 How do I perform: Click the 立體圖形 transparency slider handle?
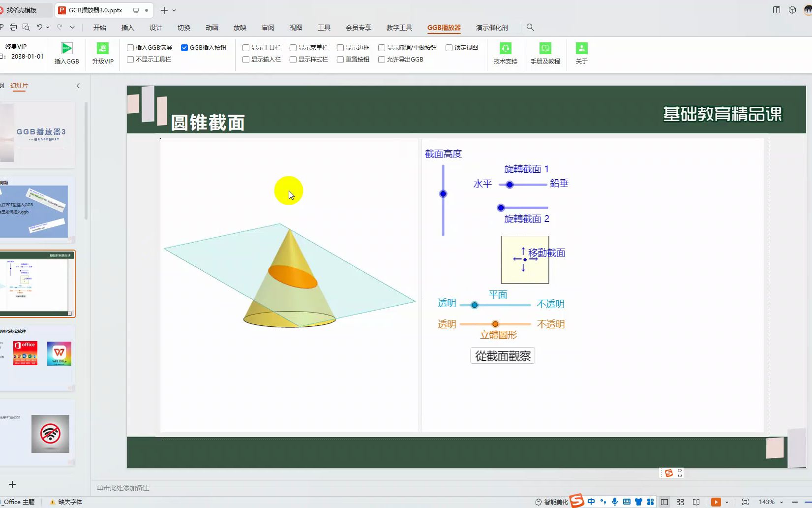click(495, 324)
